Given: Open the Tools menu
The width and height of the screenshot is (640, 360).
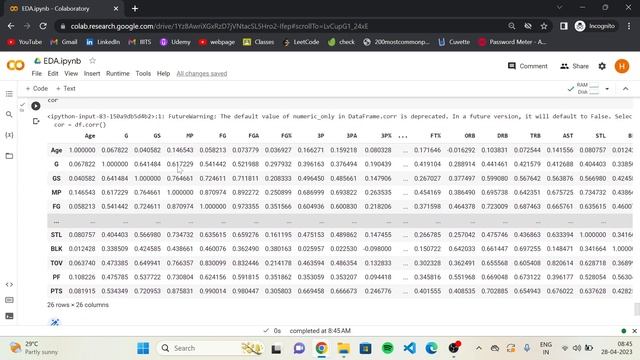Looking at the screenshot, I should pyautogui.click(x=143, y=73).
